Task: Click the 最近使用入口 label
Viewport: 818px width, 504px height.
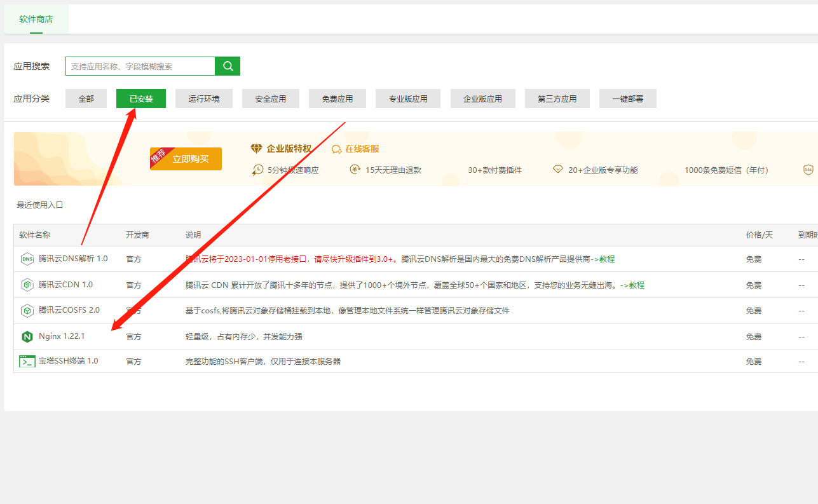Action: click(40, 205)
